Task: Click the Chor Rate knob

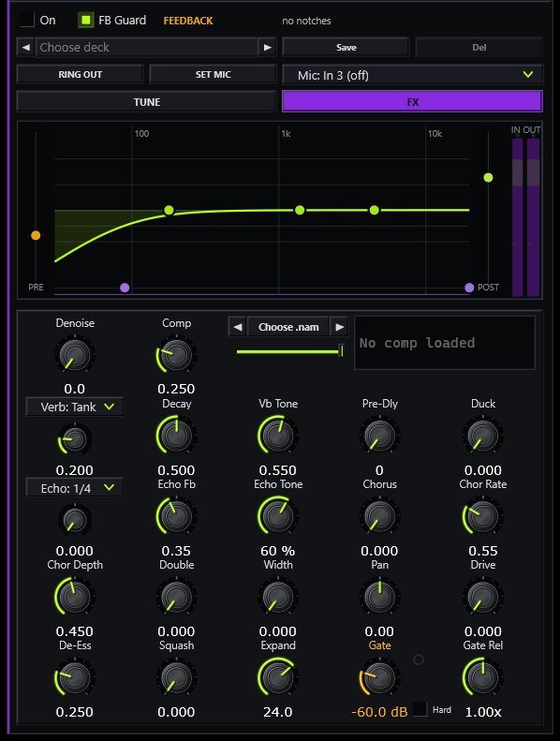Action: (482, 516)
